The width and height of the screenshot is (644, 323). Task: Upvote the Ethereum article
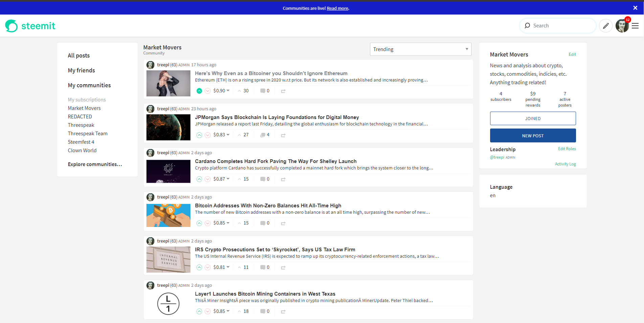[x=199, y=91]
